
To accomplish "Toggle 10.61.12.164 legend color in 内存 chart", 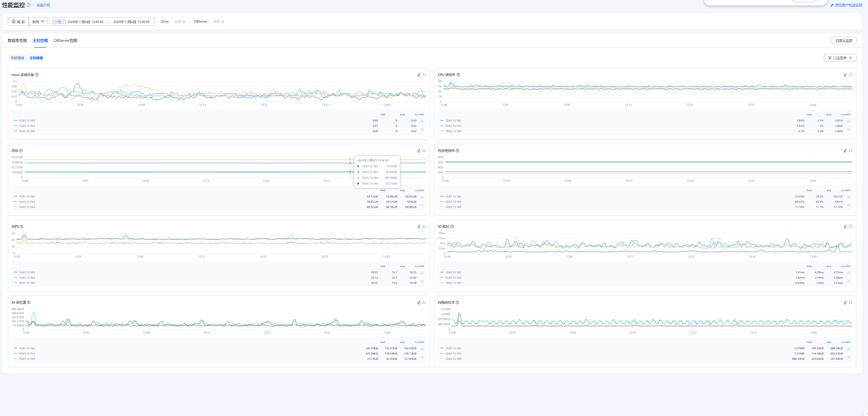I will pos(16,207).
